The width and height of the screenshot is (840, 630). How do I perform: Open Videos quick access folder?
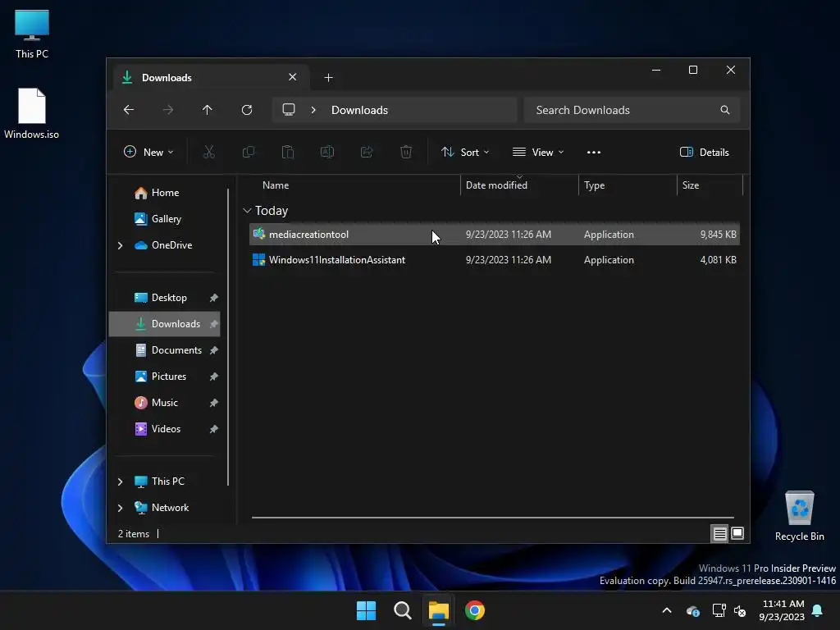(x=157, y=429)
